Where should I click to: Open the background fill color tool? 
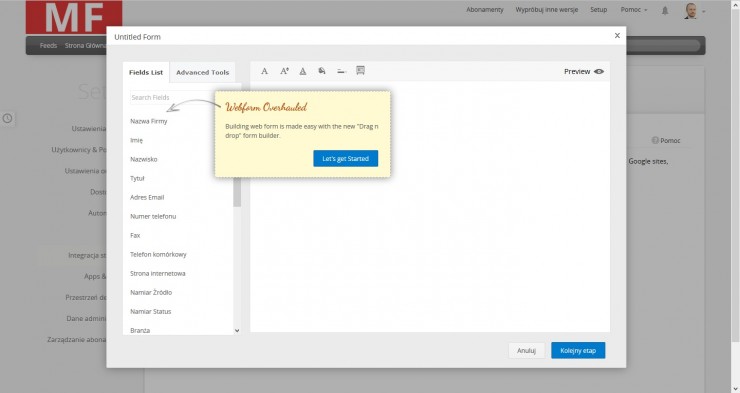pyautogui.click(x=322, y=71)
